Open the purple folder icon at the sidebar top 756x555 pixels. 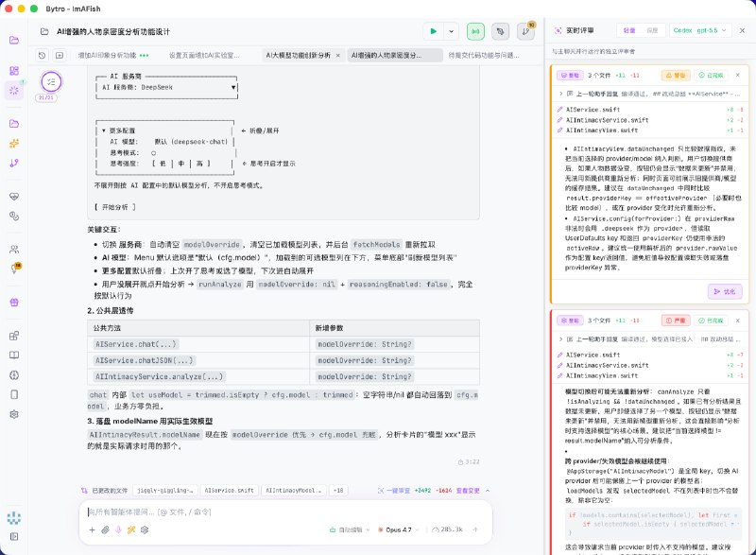coord(14,40)
